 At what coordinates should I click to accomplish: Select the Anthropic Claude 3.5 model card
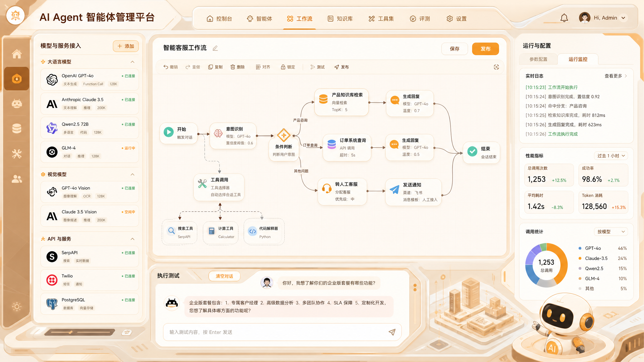pyautogui.click(x=90, y=104)
